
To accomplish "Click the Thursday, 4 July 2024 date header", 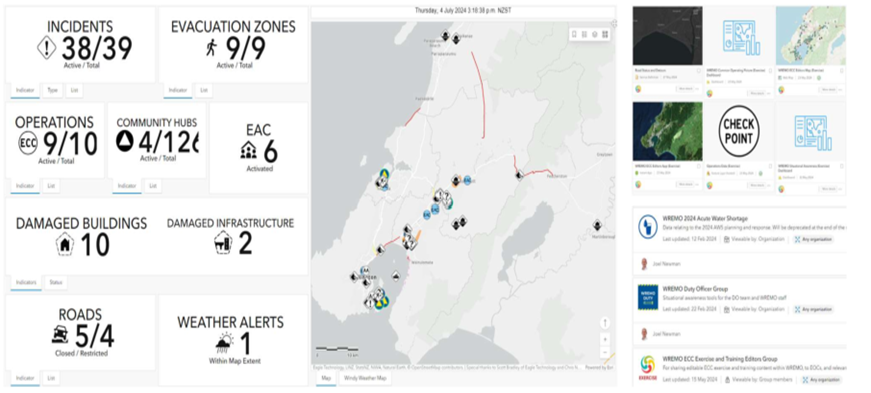I will click(x=462, y=10).
